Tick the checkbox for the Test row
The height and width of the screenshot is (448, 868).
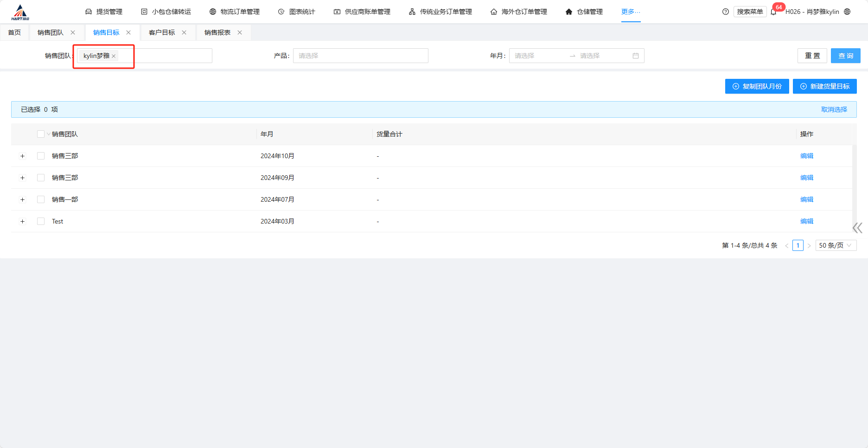click(41, 221)
